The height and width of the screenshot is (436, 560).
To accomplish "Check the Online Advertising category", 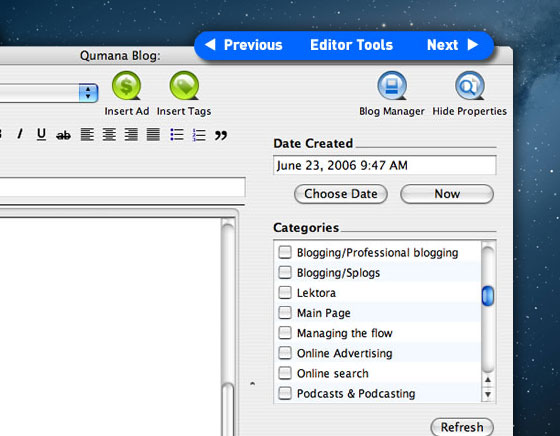I will pos(285,353).
